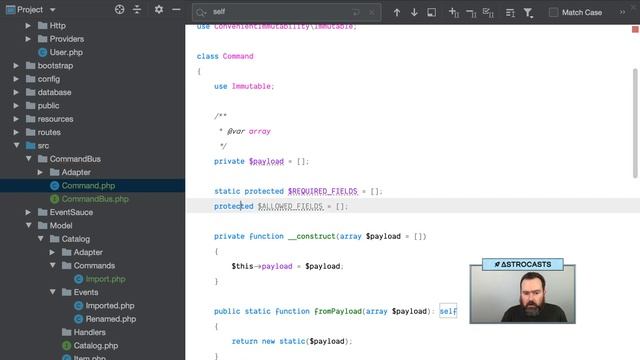This screenshot has height=360, width=640.
Task: Open Project panel settings gear
Action: tap(159, 9)
